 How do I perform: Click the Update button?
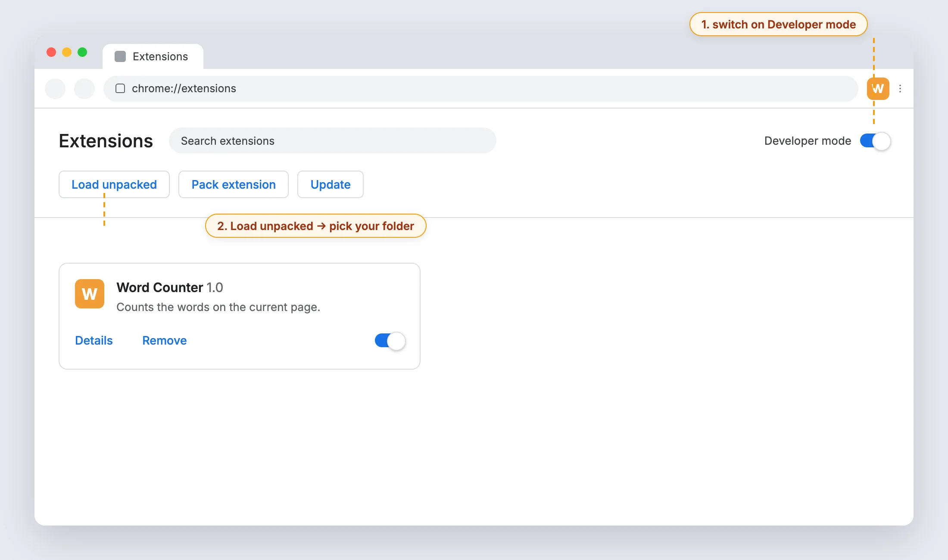[331, 184]
